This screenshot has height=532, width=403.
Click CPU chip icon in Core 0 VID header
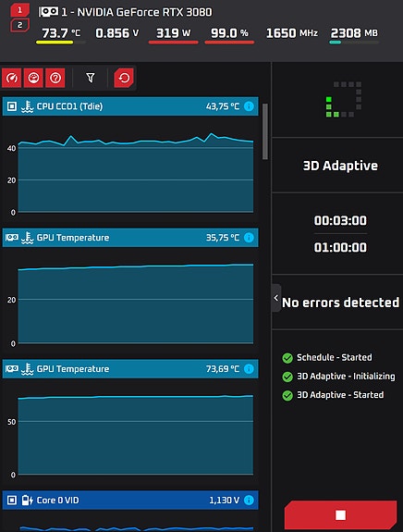click(x=12, y=501)
